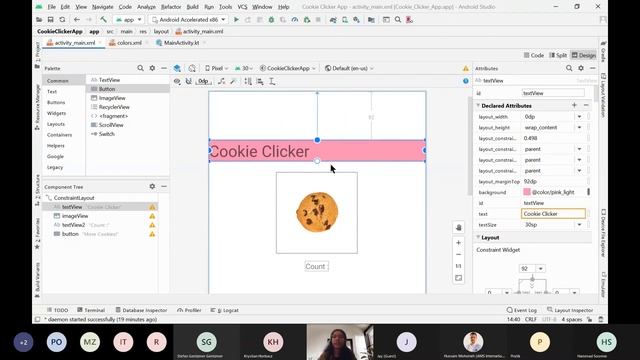640x360 pixels.
Task: Zoom out the design canvas
Action: 458,254
